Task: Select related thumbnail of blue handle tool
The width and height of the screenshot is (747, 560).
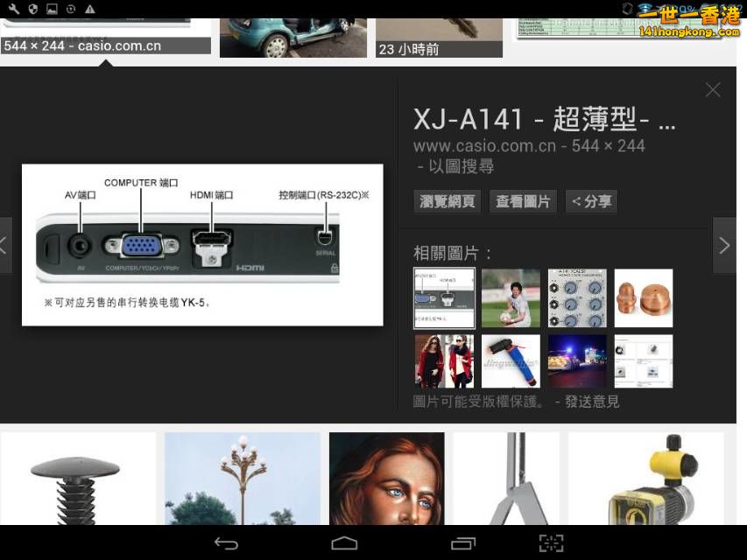Action: pos(511,361)
